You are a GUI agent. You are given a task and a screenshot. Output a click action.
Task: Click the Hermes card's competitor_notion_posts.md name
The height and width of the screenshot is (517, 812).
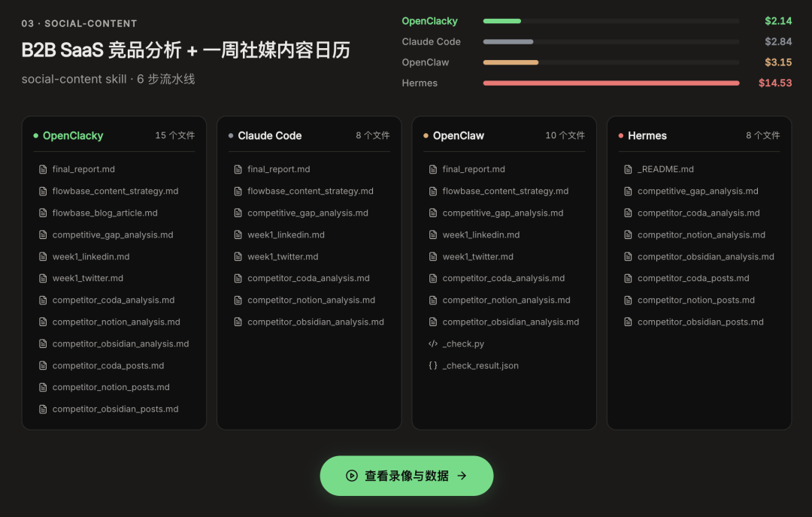[696, 300]
